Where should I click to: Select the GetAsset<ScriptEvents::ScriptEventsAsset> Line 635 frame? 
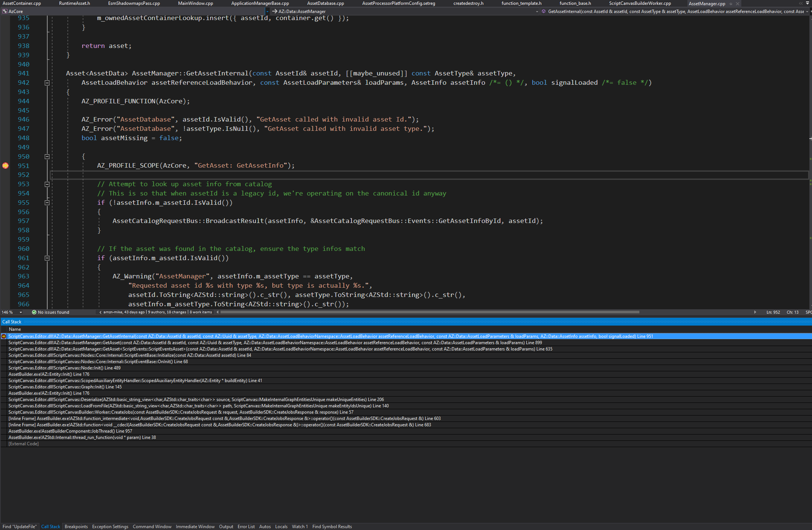pyautogui.click(x=406, y=349)
